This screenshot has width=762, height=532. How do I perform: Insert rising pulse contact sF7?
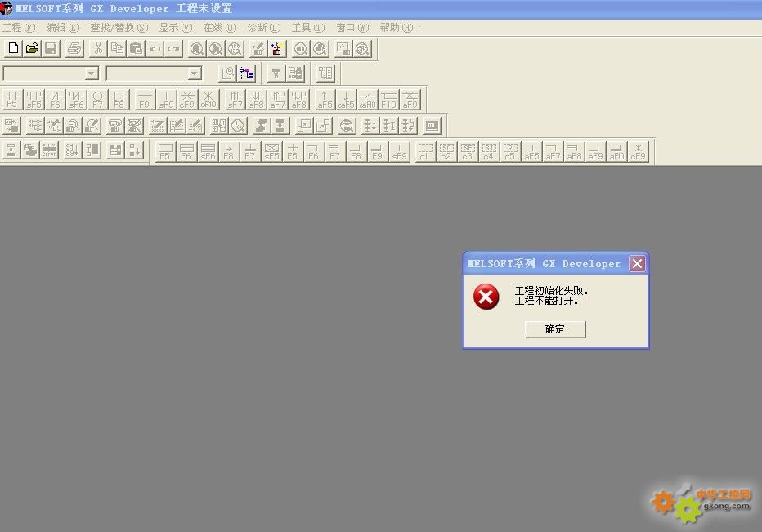(235, 100)
